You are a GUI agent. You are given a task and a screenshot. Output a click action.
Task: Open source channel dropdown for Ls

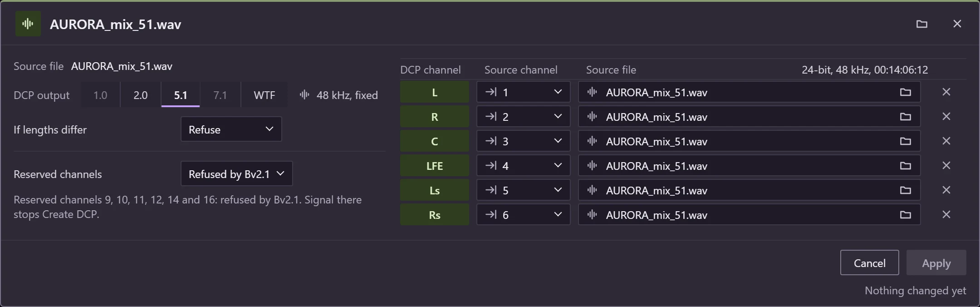[523, 190]
